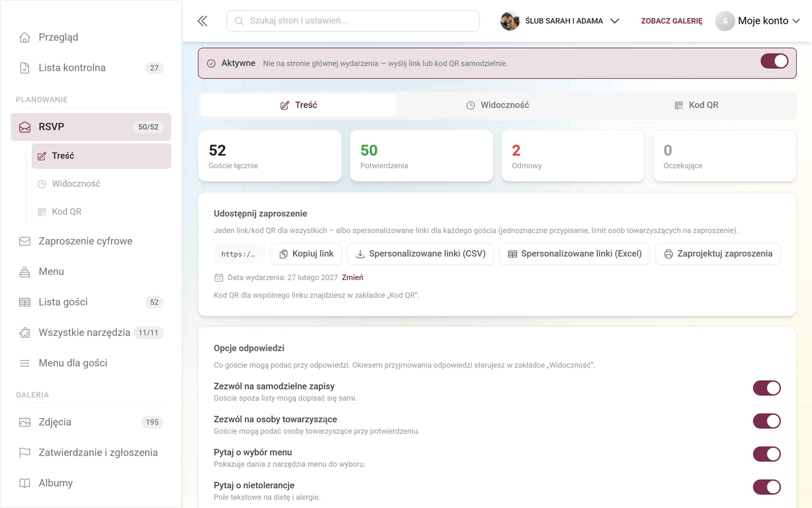This screenshot has width=812, height=508.
Task: Collapse the sidebar with double-chevron icon
Action: (x=202, y=21)
